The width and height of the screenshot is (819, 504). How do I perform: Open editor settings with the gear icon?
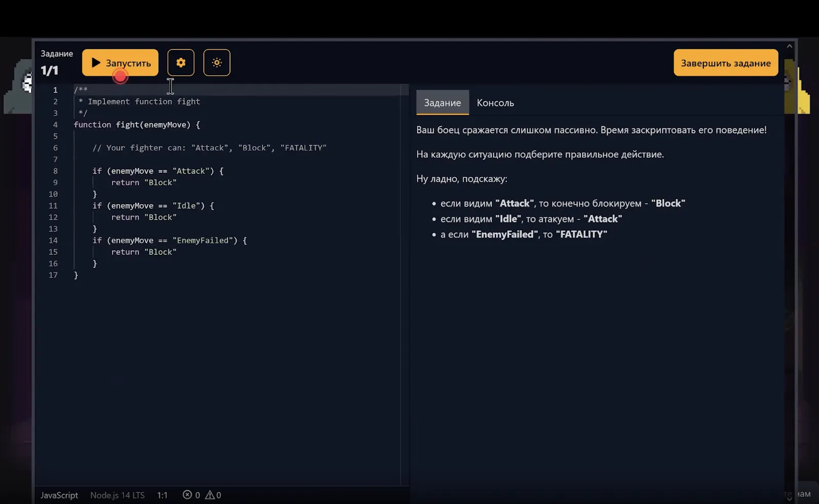181,63
